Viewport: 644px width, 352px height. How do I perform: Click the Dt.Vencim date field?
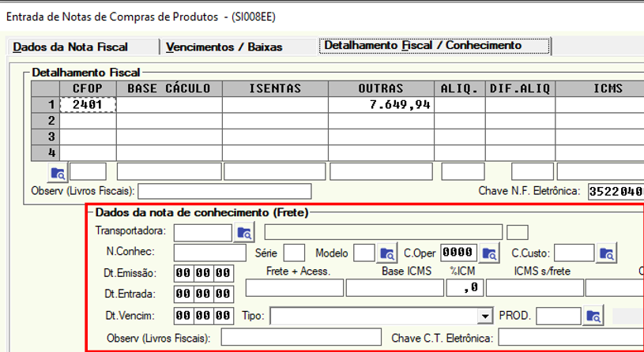coord(203,316)
